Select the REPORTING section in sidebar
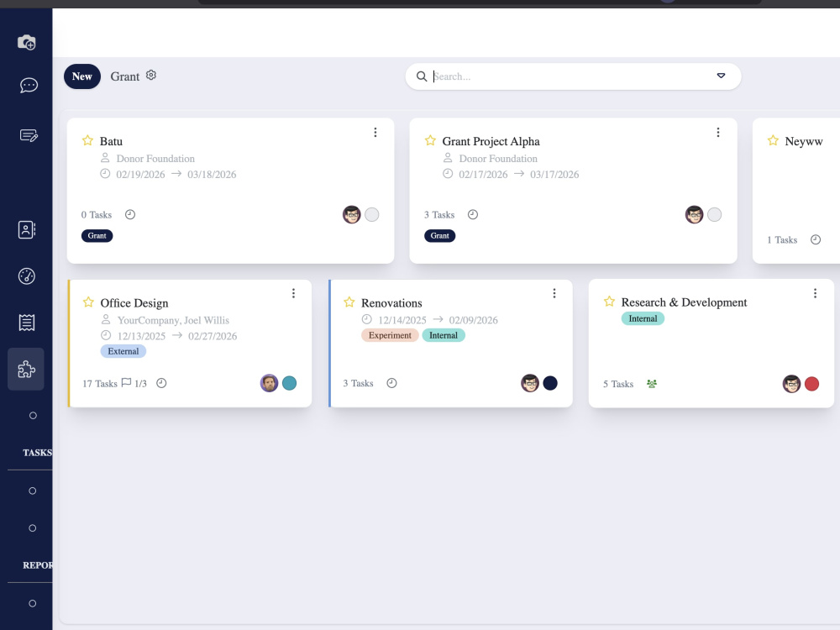This screenshot has width=840, height=630. click(38, 565)
